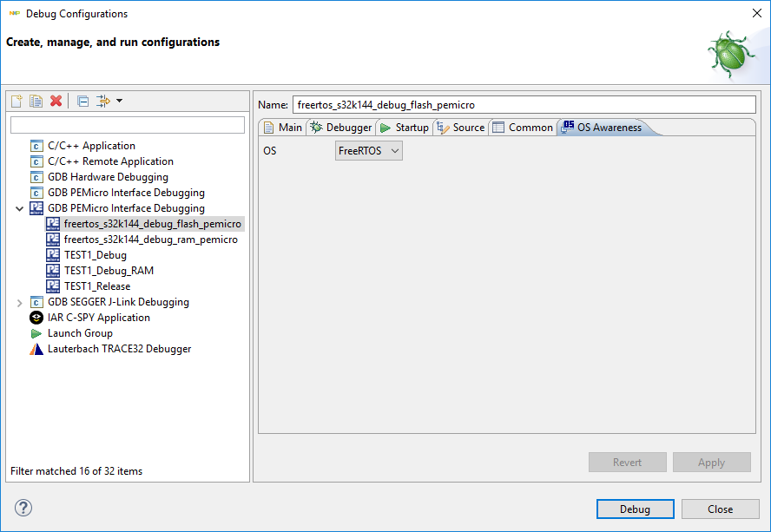Viewport: 771px width, 532px height.
Task: Click the configuration Name text field
Action: coord(524,104)
